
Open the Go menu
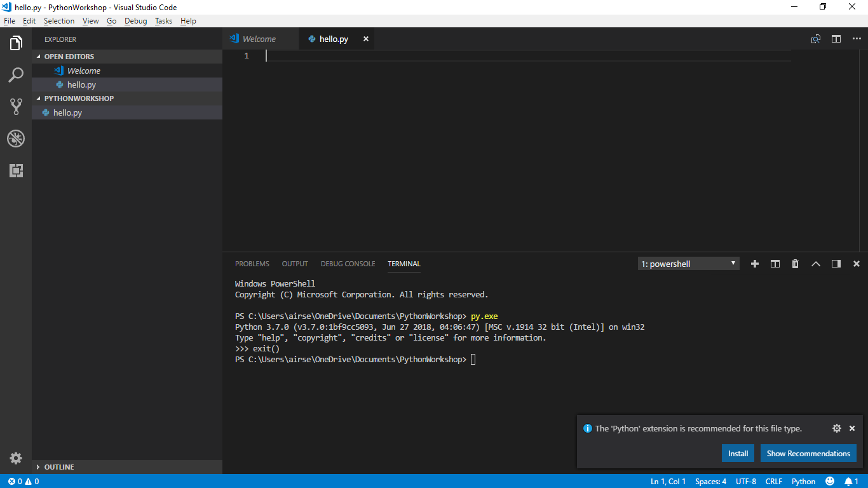point(112,21)
